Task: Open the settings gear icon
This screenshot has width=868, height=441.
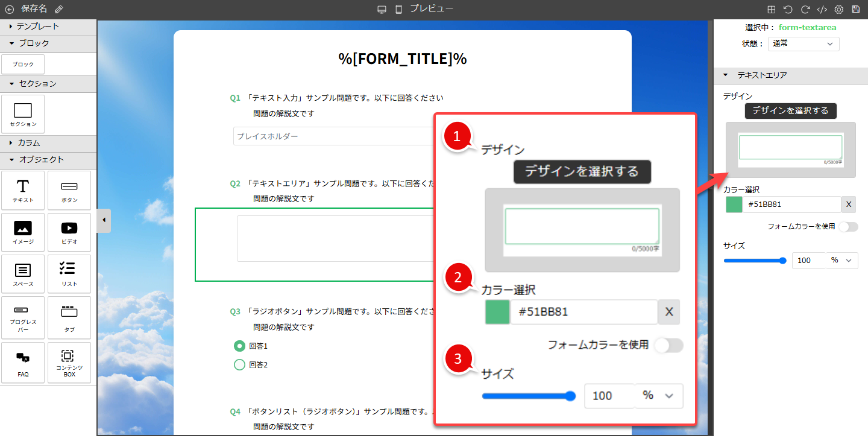Action: pyautogui.click(x=838, y=9)
